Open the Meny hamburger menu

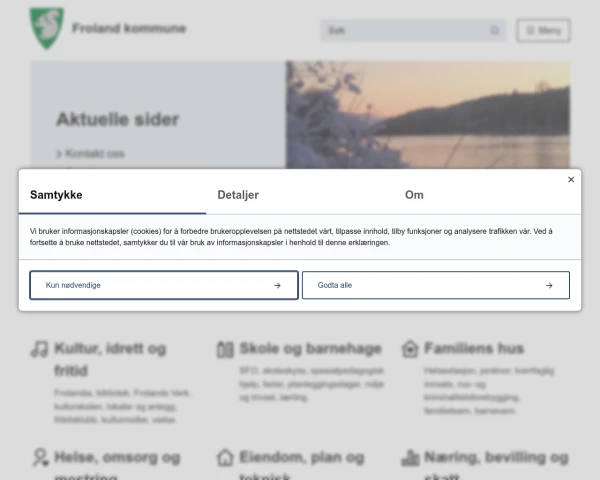click(543, 31)
